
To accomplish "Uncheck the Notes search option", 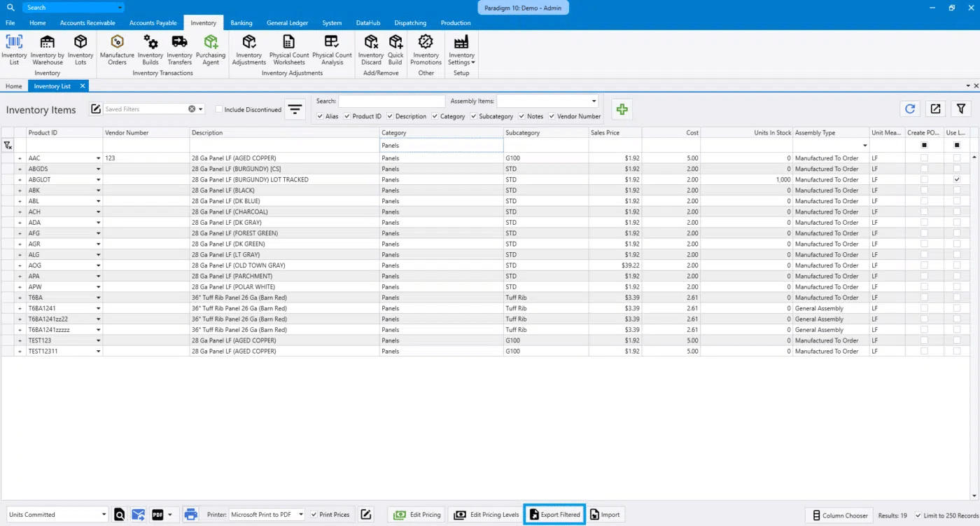I will (521, 116).
